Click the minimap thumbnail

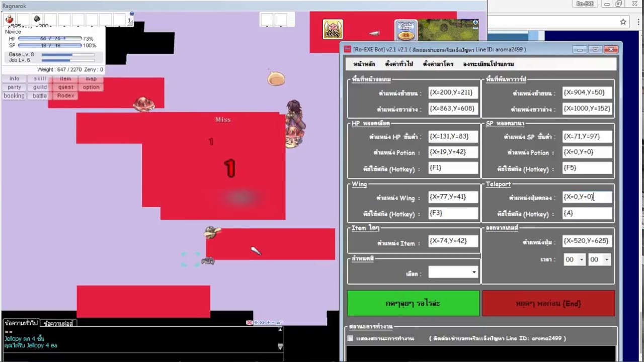[448, 30]
